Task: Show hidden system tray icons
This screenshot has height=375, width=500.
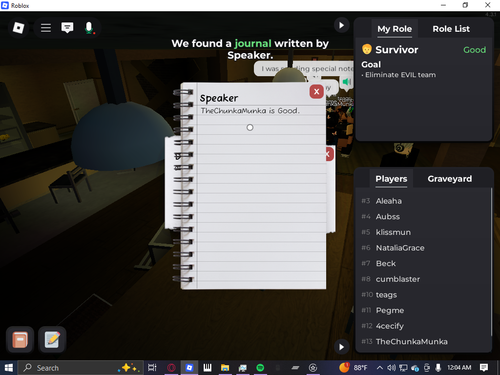Action: [x=380, y=368]
